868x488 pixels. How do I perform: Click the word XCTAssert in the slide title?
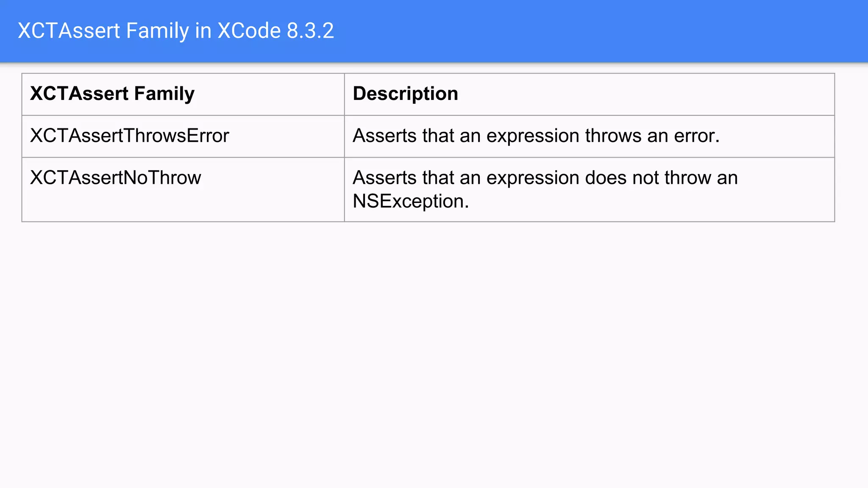pyautogui.click(x=69, y=31)
